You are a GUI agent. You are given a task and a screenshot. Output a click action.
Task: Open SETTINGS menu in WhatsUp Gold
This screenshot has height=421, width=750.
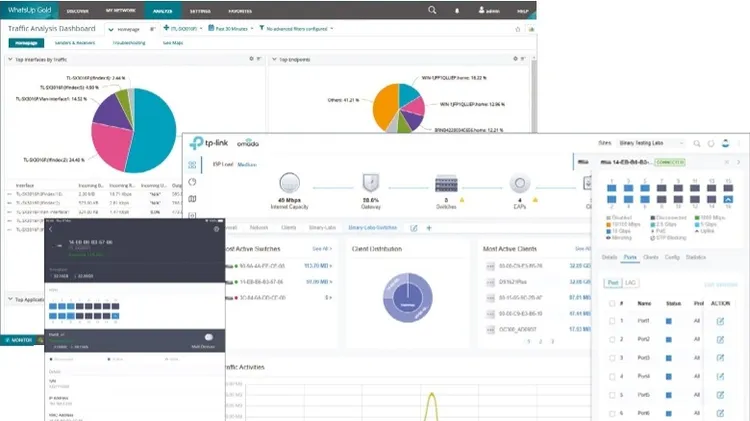200,11
